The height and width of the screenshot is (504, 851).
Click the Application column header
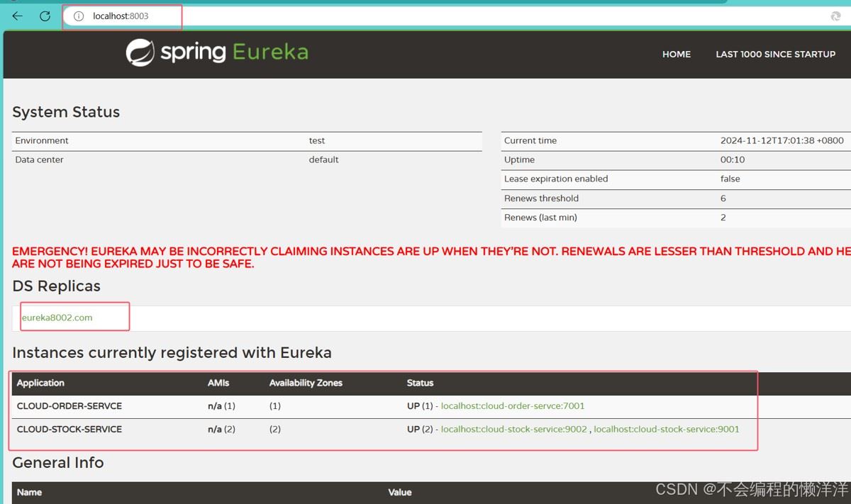coord(40,383)
